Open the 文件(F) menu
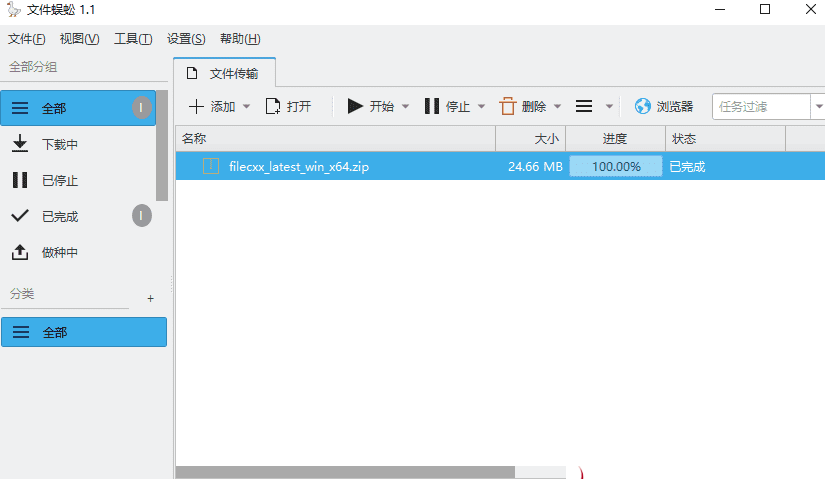This screenshot has width=825, height=479. (x=27, y=39)
